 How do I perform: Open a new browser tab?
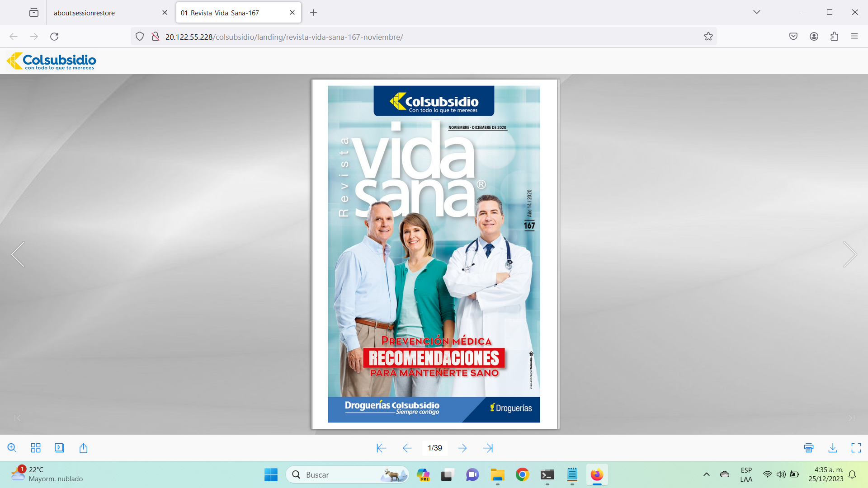click(313, 13)
